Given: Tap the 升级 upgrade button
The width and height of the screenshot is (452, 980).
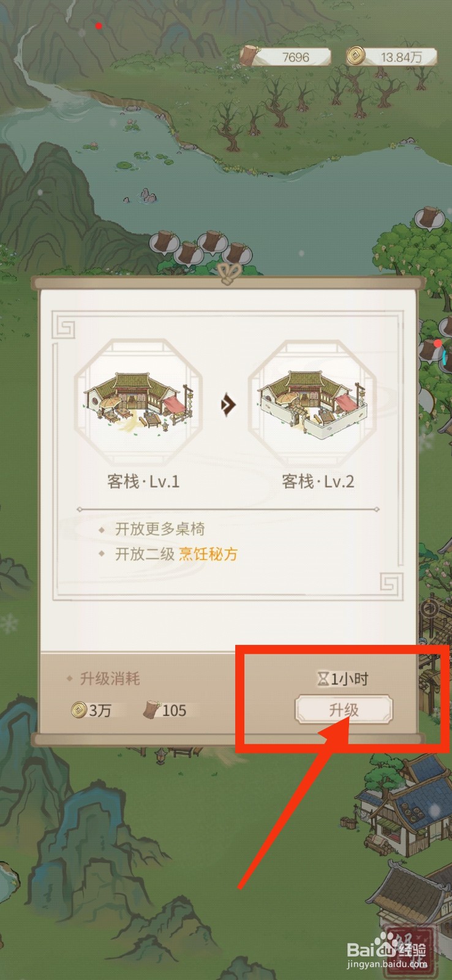Looking at the screenshot, I should [344, 710].
